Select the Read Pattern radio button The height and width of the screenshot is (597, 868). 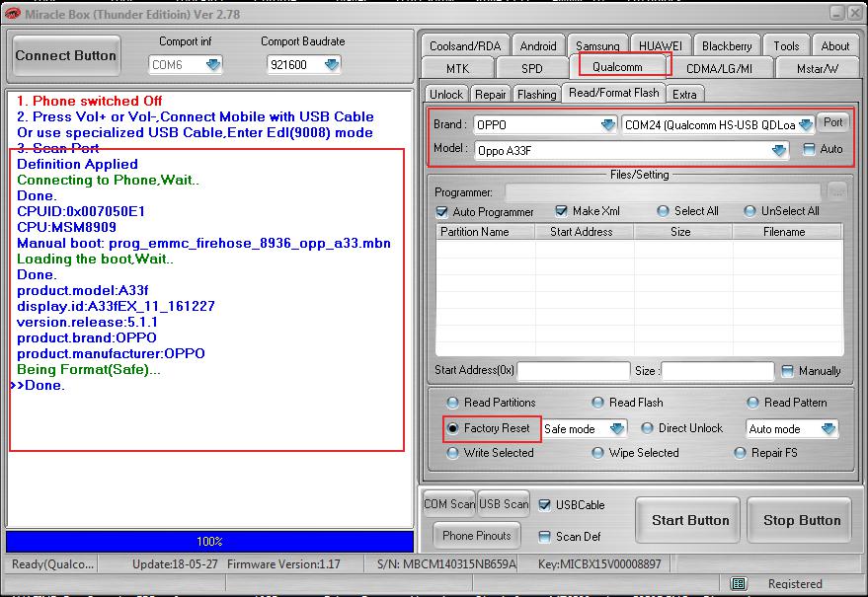752,403
